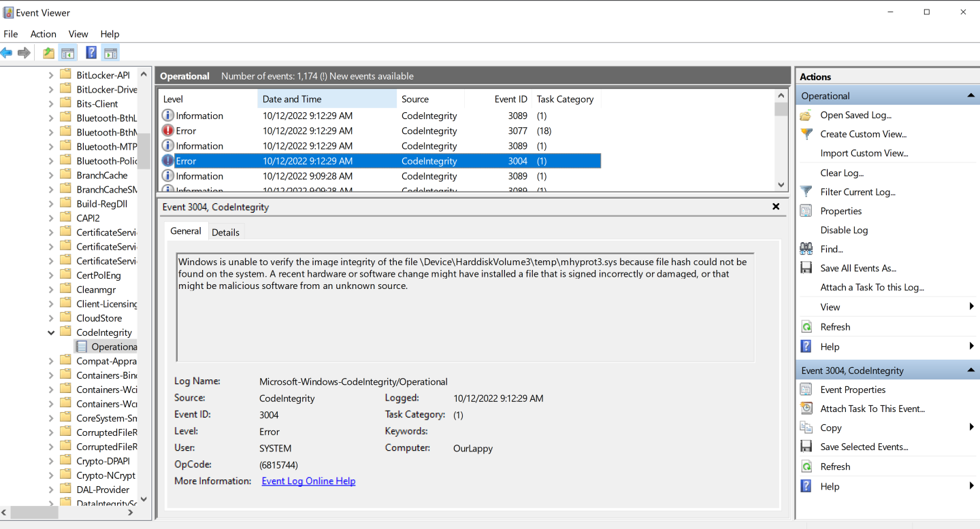Click the Up one level folder icon
Image resolution: width=980 pixels, height=529 pixels.
coord(48,53)
